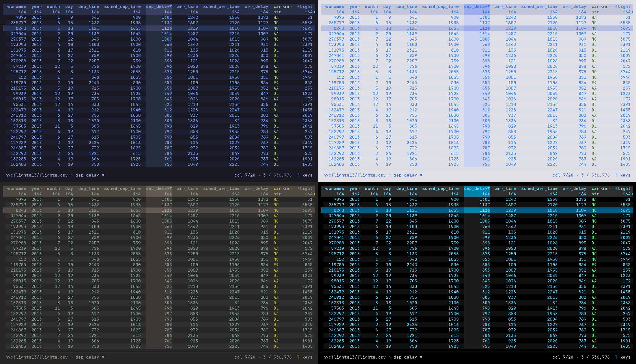Image resolution: width=636 pixels, height=364 pixels.
Task: Click arr_delay value 1272 in the black-theme pane
Action: point(581,200)
